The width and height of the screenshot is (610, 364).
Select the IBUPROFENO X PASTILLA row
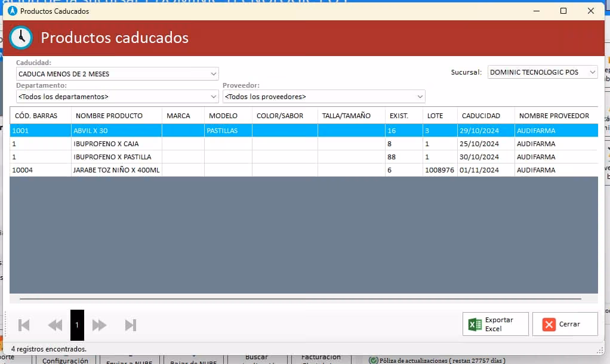(x=304, y=157)
